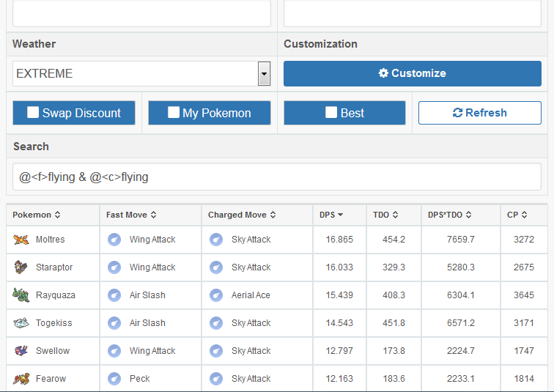Click flying-type icon beside Aerial Ace
The height and width of the screenshot is (392, 554).
216,295
